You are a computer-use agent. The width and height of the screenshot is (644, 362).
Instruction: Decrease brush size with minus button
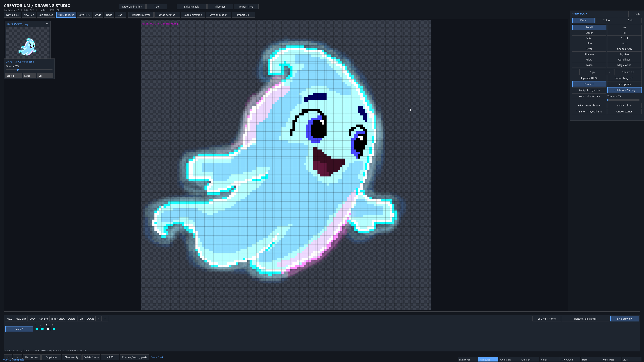point(576,72)
